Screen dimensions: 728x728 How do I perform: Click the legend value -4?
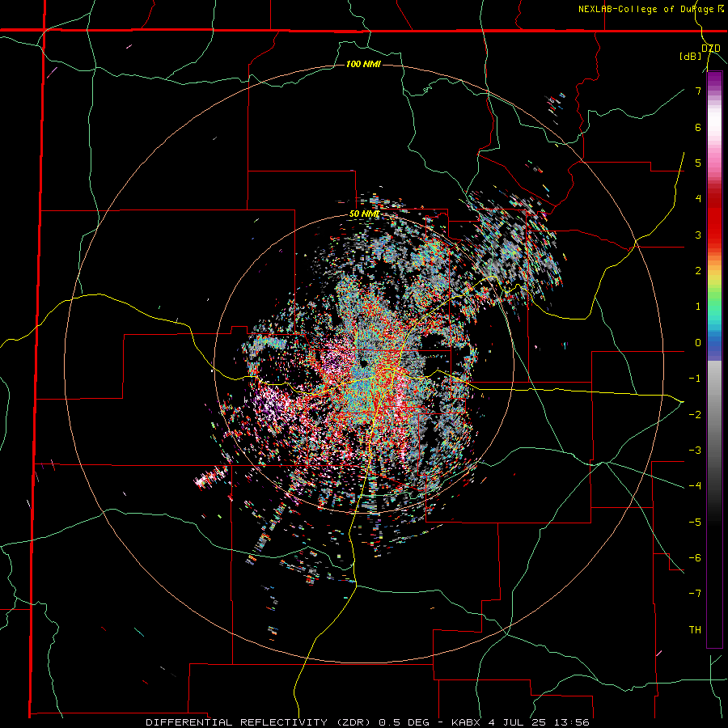pos(695,485)
